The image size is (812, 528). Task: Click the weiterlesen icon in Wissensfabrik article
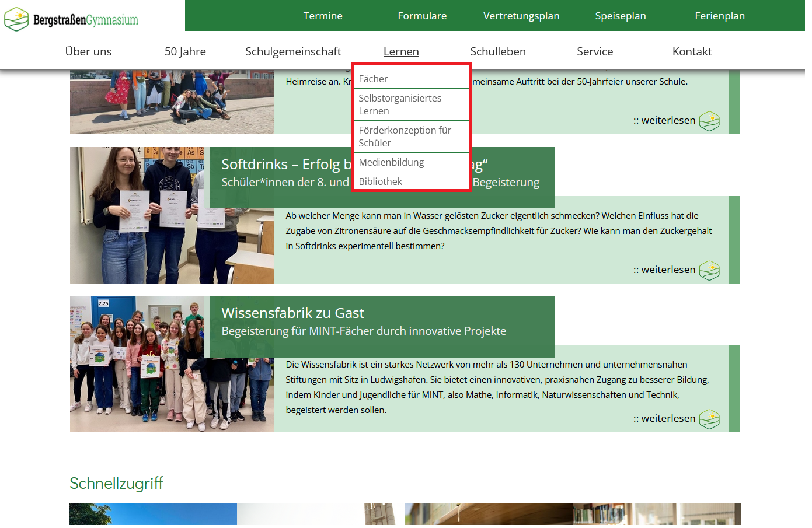709,419
